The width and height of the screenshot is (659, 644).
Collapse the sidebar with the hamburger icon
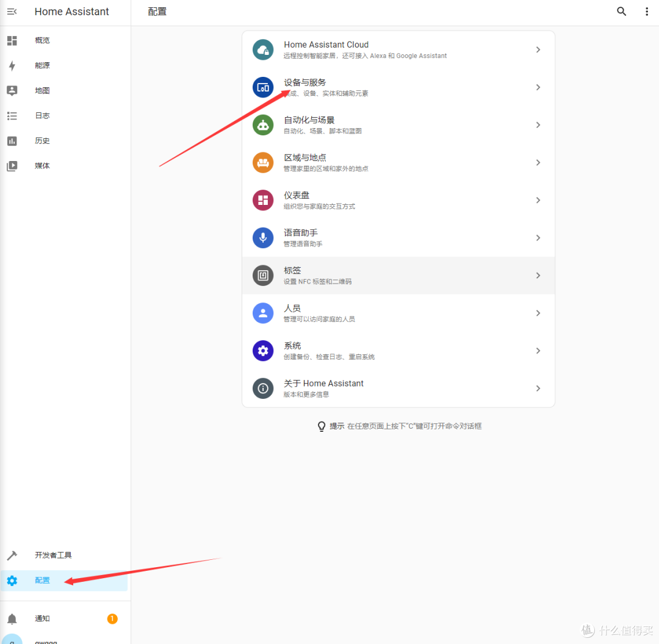pos(12,12)
